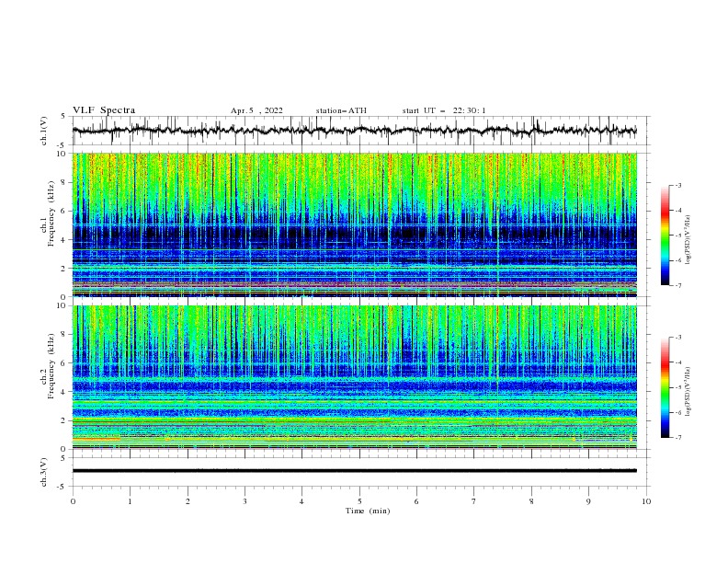Click the ch.2 spectrogram color bar
This screenshot has width=728, height=563.
665,387
